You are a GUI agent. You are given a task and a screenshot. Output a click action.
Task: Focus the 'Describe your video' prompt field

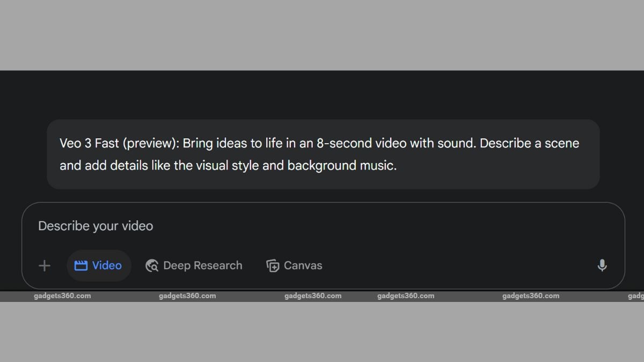tap(323, 226)
